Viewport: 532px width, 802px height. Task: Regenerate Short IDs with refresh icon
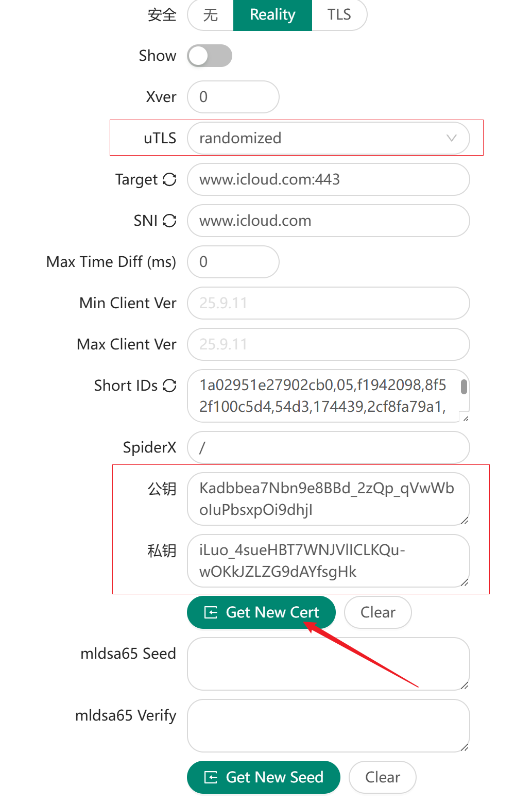[169, 386]
